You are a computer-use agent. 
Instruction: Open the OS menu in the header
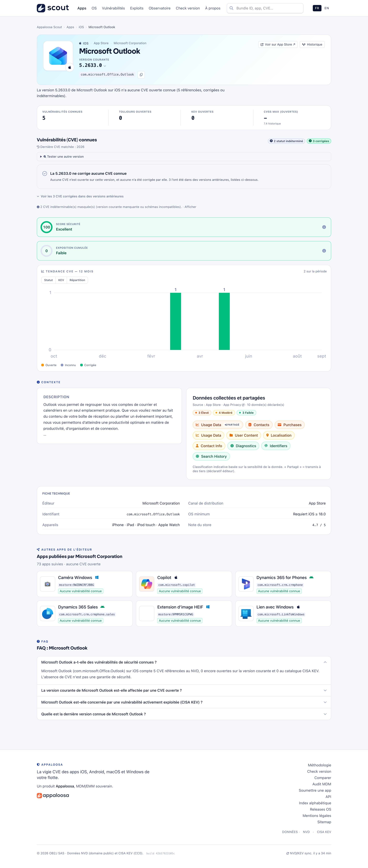(x=94, y=8)
